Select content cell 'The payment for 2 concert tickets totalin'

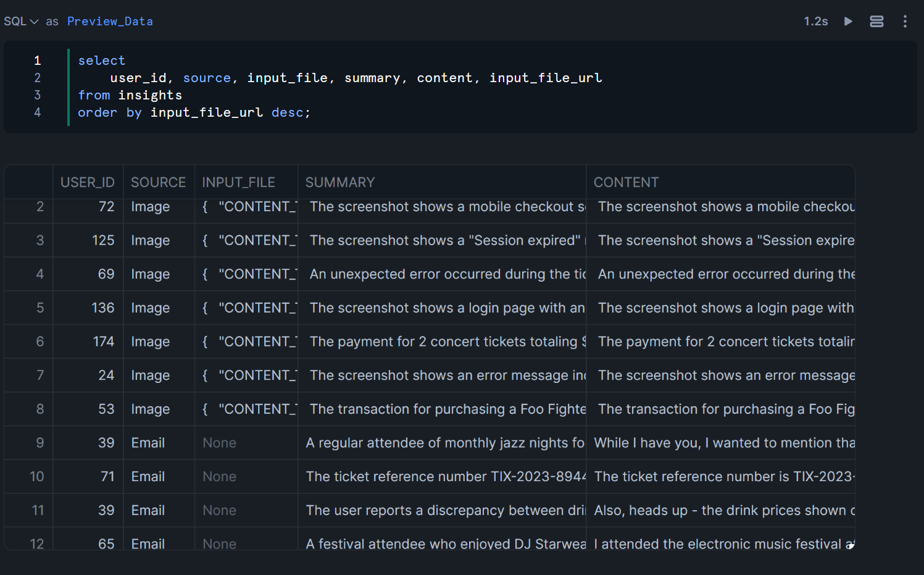720,342
